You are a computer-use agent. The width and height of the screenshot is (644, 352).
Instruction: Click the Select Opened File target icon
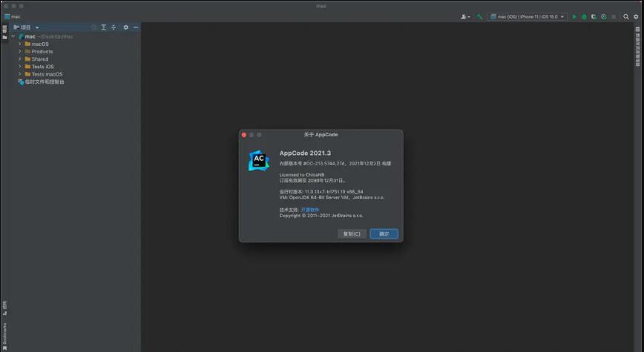93,27
